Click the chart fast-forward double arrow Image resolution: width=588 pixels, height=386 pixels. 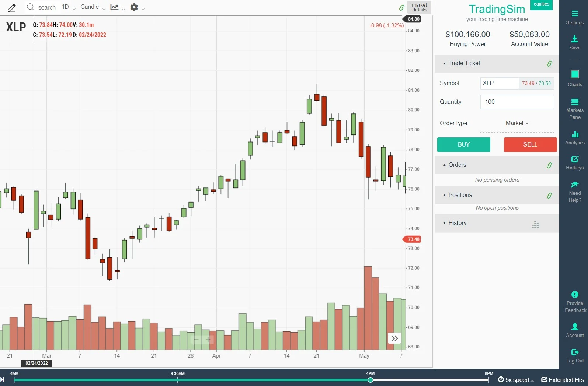[x=394, y=338]
